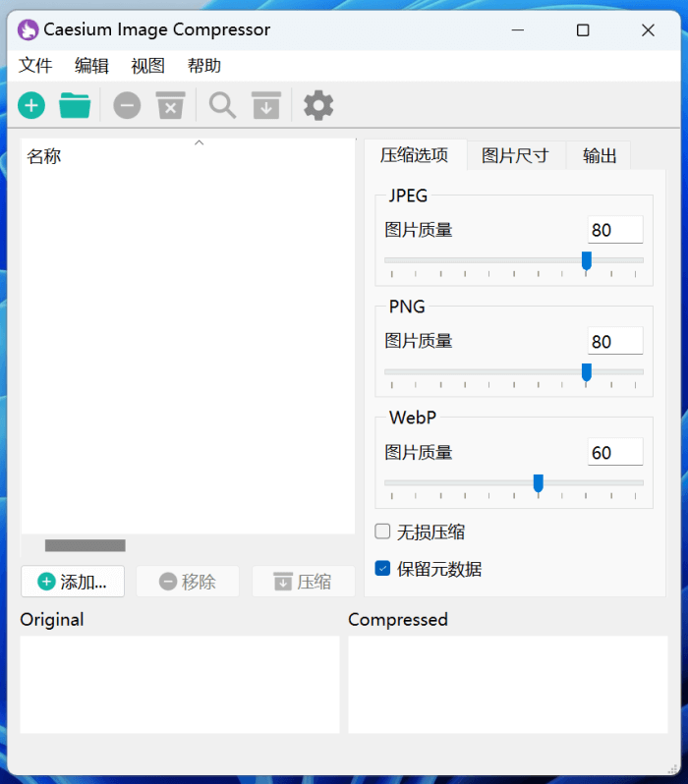This screenshot has height=784, width=688.
Task: Open the 编辑 menu
Action: 91,66
